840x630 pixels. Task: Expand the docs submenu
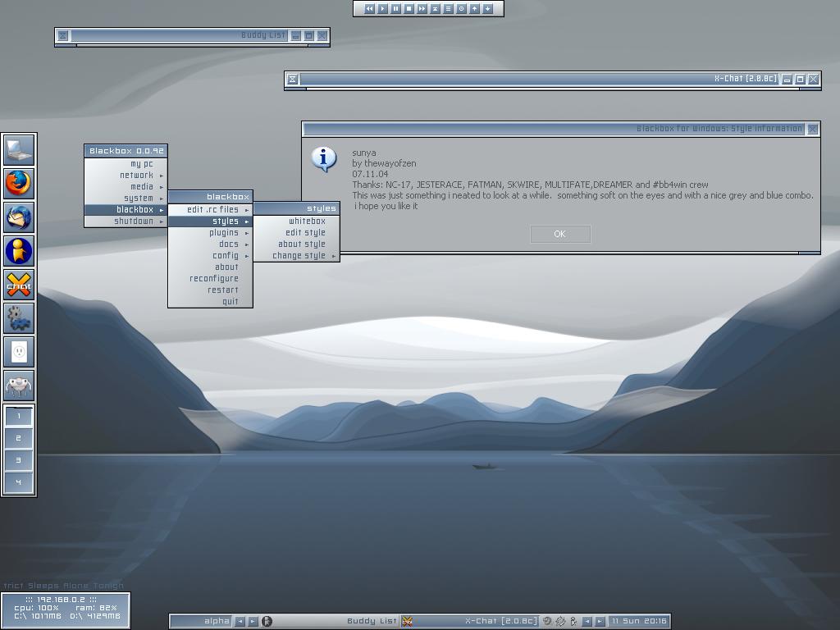[210, 244]
